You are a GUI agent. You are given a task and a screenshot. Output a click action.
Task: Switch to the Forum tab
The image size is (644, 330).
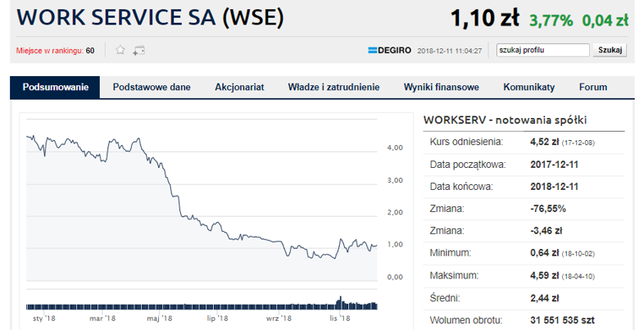(x=593, y=87)
